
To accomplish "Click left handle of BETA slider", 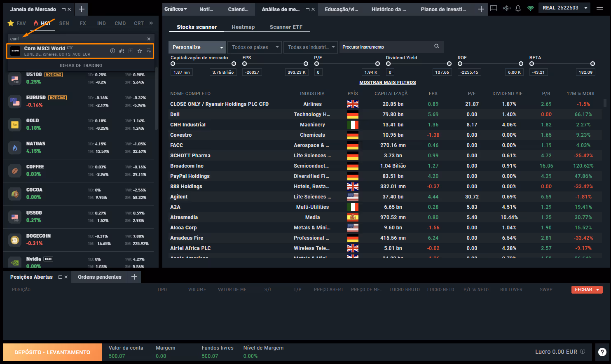I will coord(531,64).
